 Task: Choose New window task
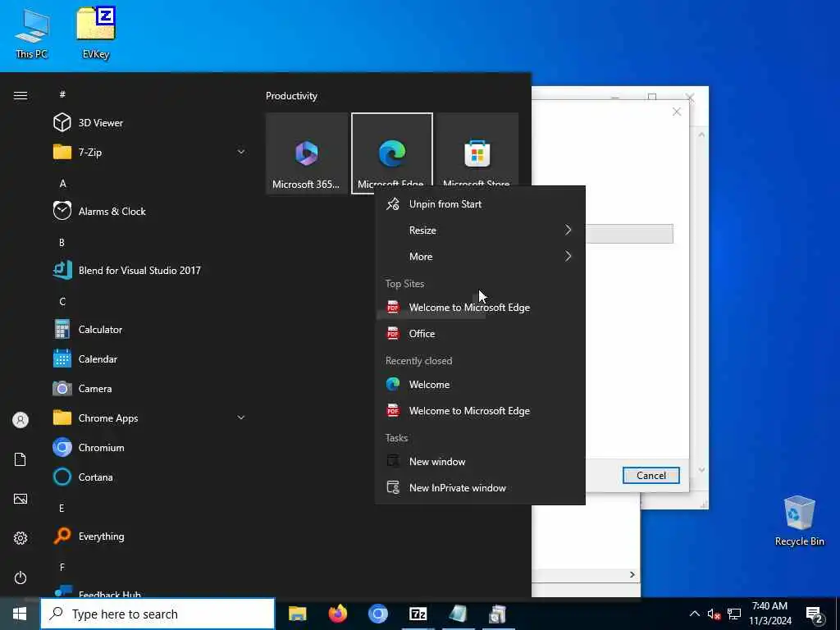480,462
